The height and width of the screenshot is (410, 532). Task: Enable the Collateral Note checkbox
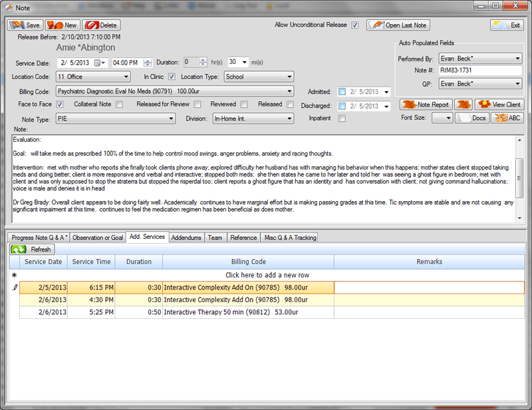119,105
